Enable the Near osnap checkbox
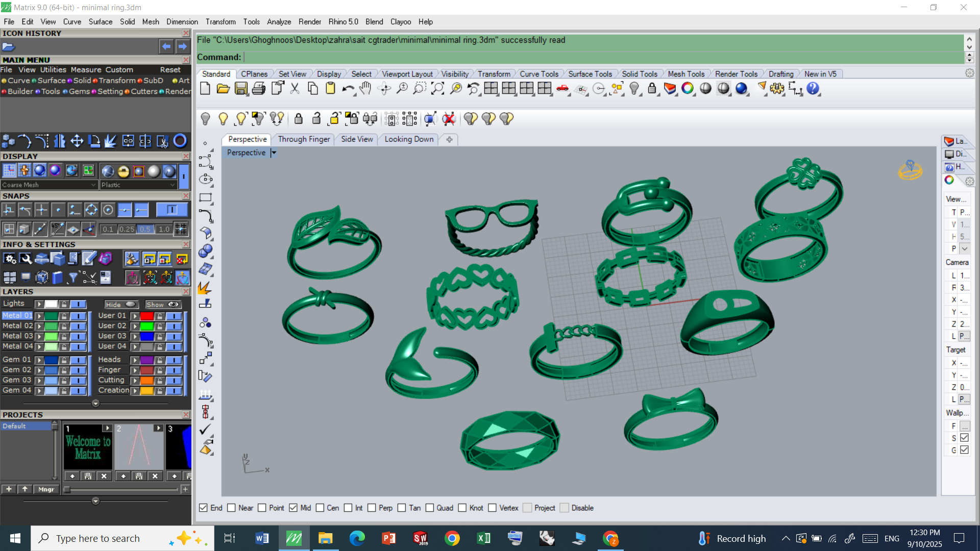 pyautogui.click(x=231, y=508)
